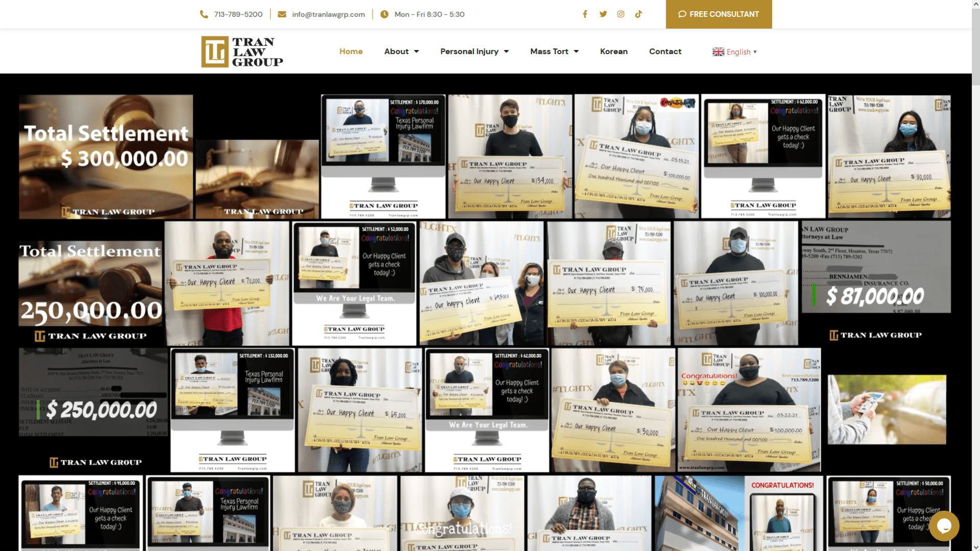Expand the Mass Tort dropdown menu
Viewport: 980px width, 551px height.
coord(554,52)
